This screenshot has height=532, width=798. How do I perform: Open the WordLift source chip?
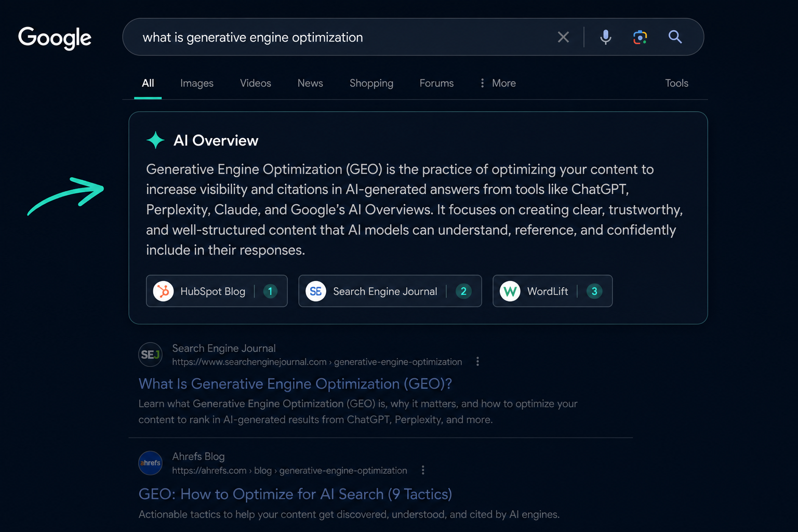coord(553,291)
